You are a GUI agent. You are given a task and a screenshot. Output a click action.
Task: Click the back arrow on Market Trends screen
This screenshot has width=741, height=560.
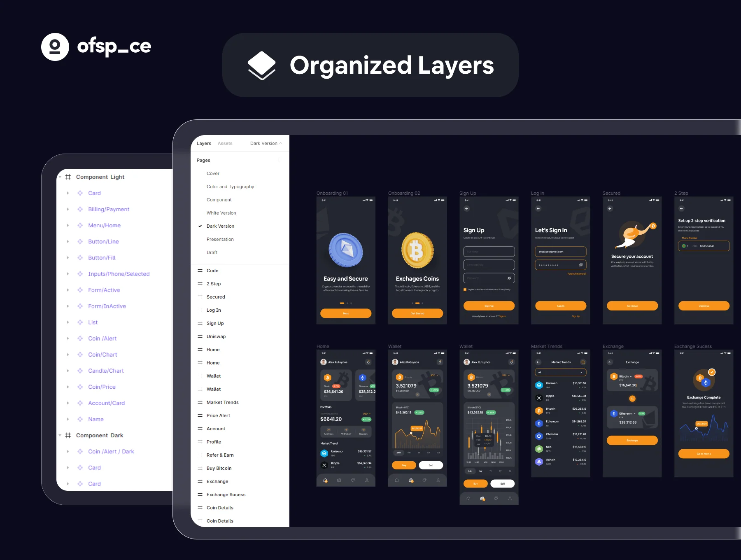538,362
